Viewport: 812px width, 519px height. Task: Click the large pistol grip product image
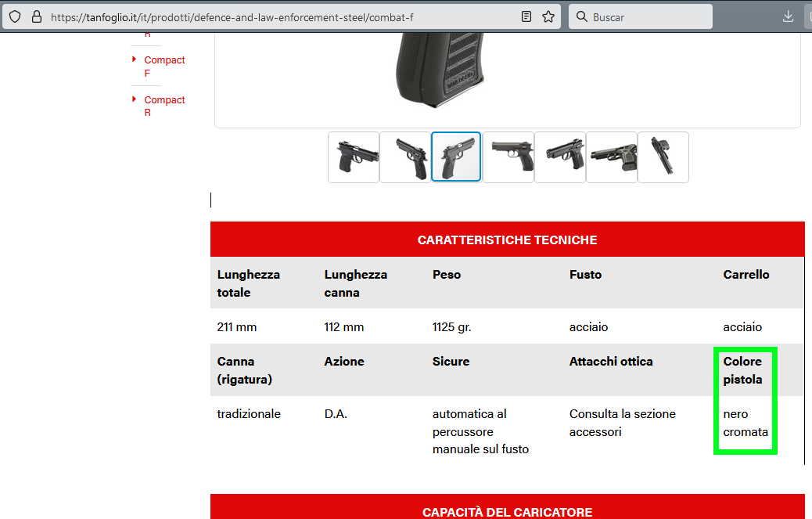[440, 70]
